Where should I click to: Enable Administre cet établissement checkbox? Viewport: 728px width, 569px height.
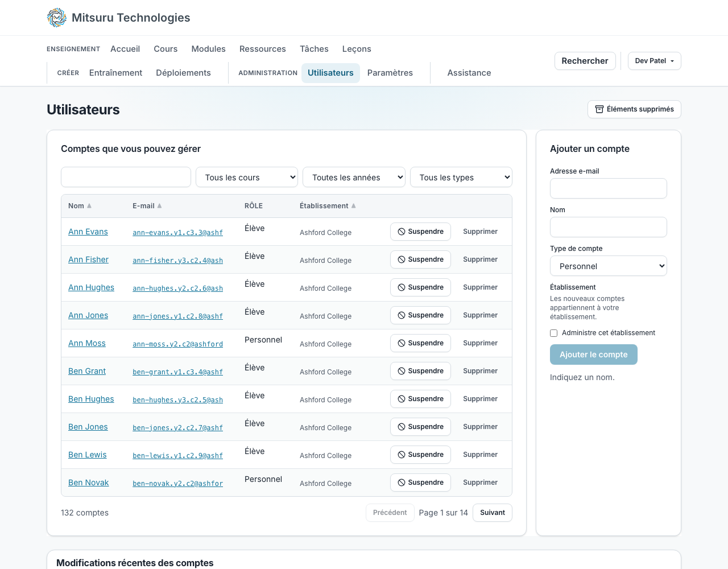tap(553, 333)
